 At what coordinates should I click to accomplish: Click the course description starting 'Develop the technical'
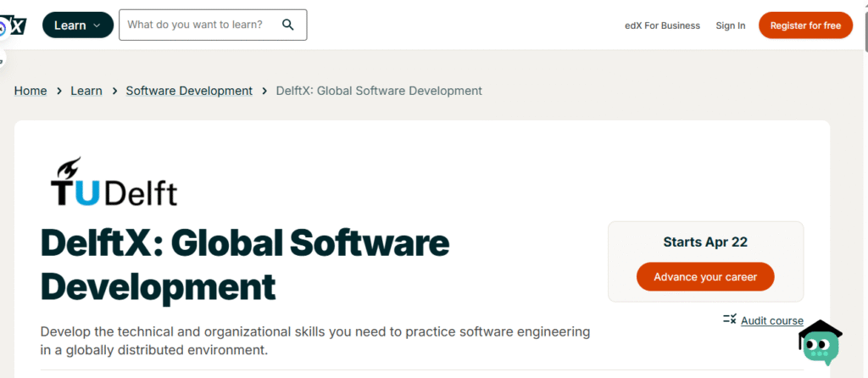[x=315, y=341]
